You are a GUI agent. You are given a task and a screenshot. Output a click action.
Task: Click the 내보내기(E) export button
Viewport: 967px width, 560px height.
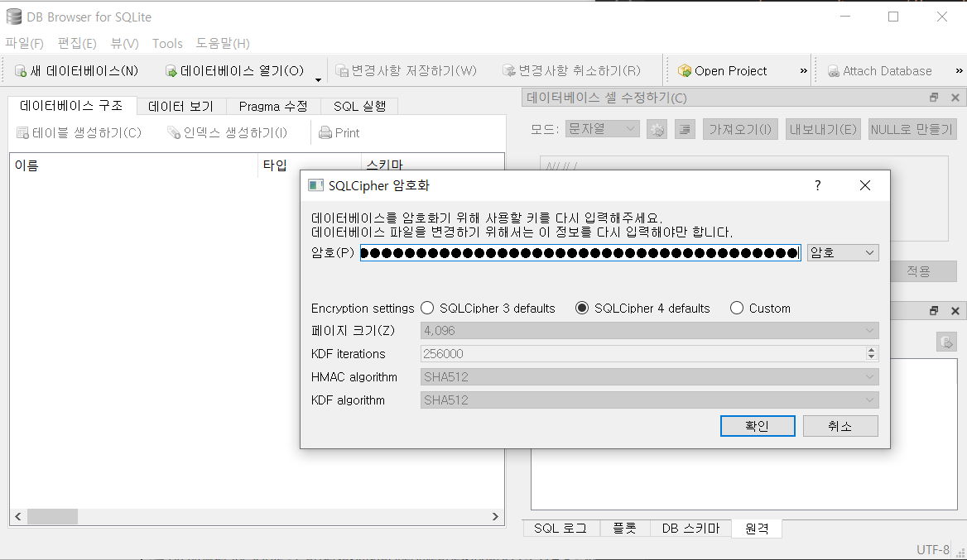tap(823, 129)
